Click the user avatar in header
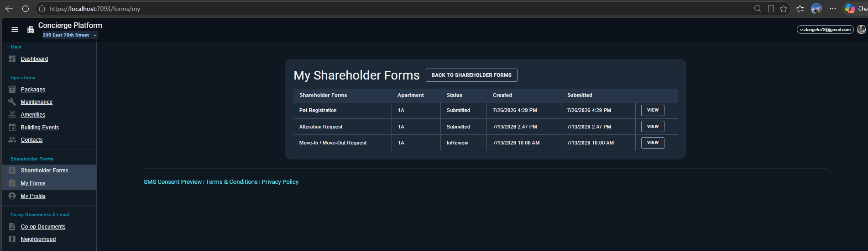Screen dimensions: 868x251 coord(861,30)
